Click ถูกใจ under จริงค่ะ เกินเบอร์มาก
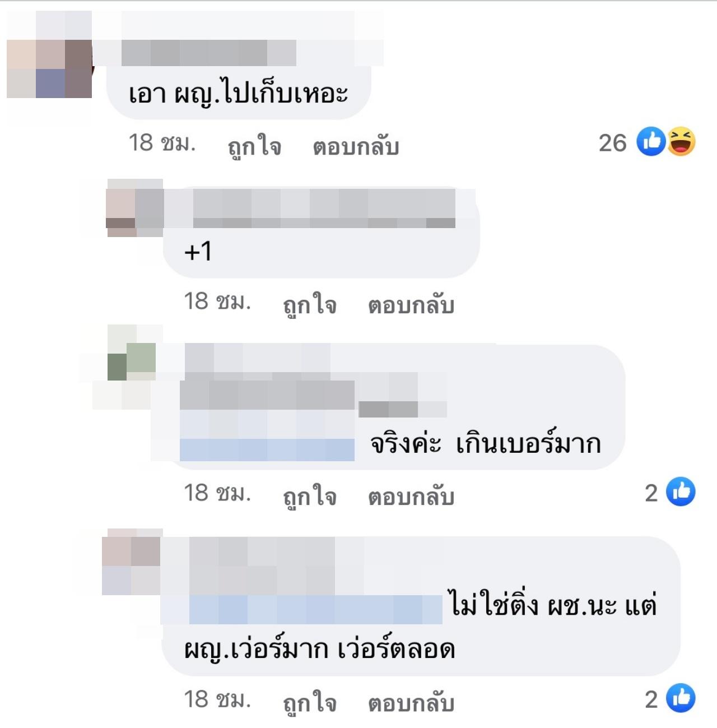Image resolution: width=717 pixels, height=728 pixels. pos(310,497)
